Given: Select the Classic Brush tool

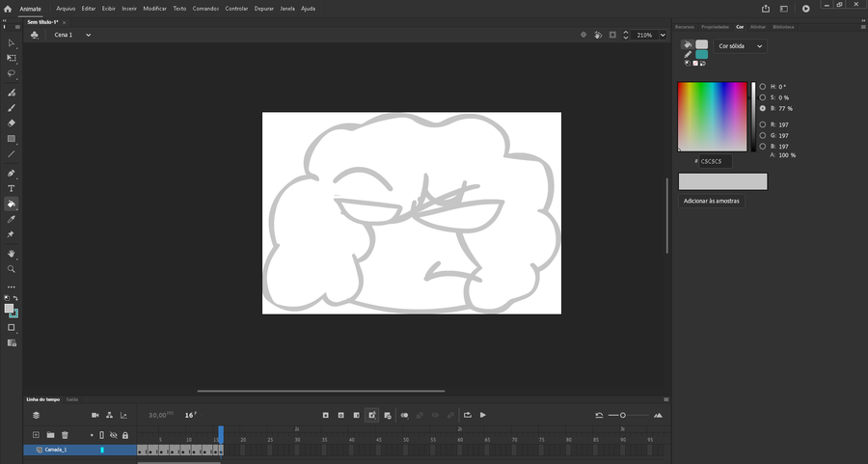Looking at the screenshot, I should [11, 108].
